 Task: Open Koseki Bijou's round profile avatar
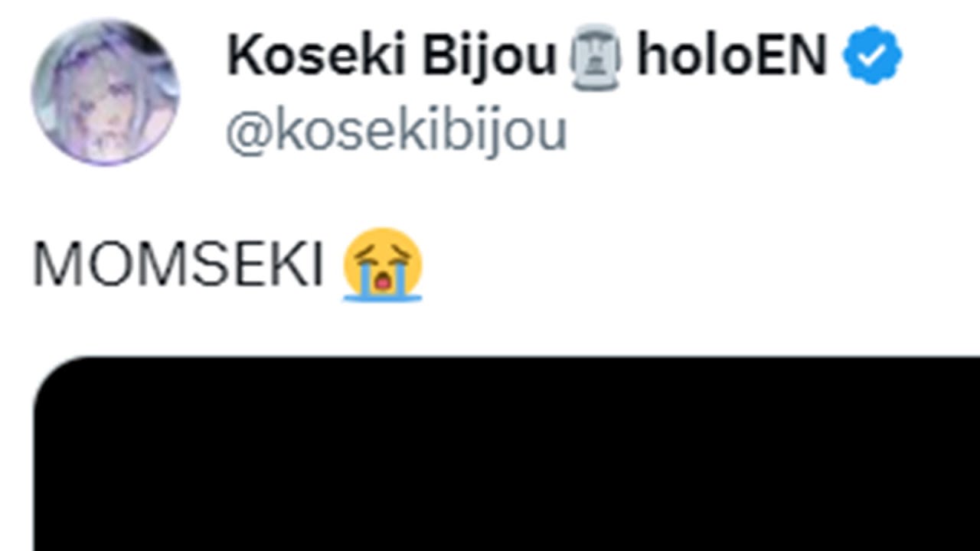coord(105,92)
